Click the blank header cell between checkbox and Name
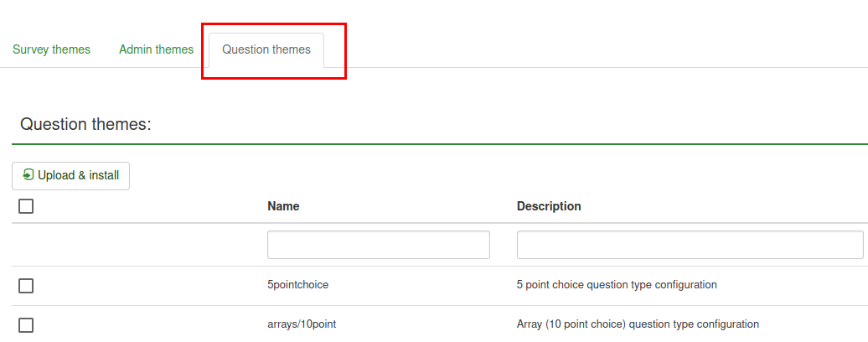Image resolution: width=868 pixels, height=342 pixels. tap(151, 206)
